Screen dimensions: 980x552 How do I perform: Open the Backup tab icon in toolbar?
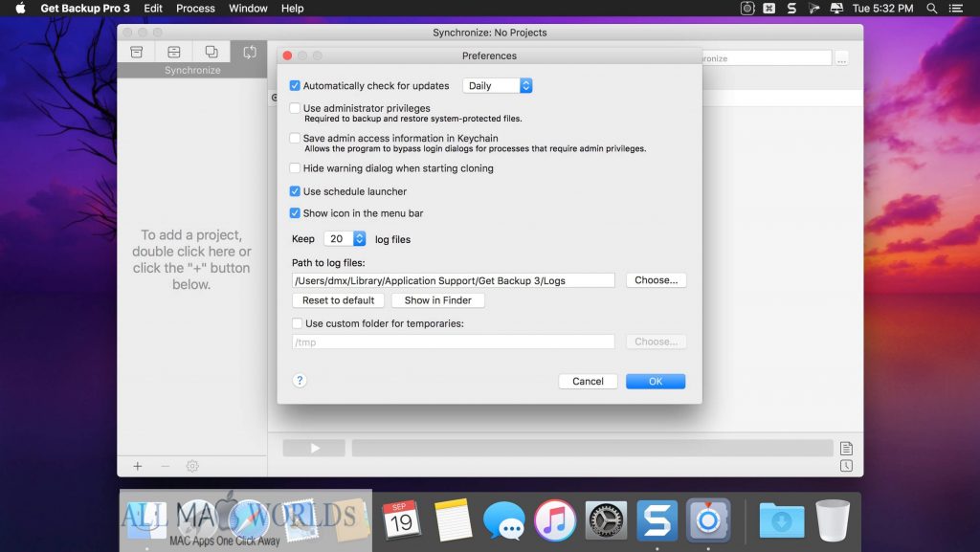click(x=136, y=52)
